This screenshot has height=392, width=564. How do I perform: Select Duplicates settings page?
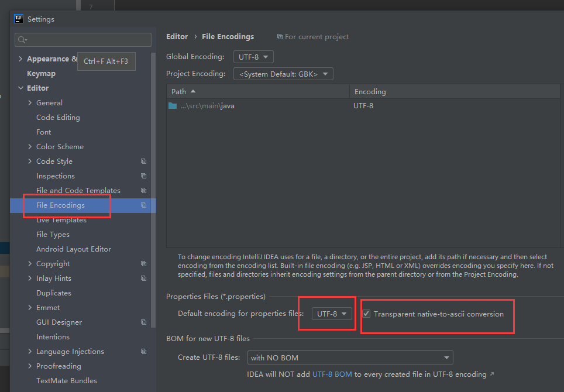tap(54, 293)
